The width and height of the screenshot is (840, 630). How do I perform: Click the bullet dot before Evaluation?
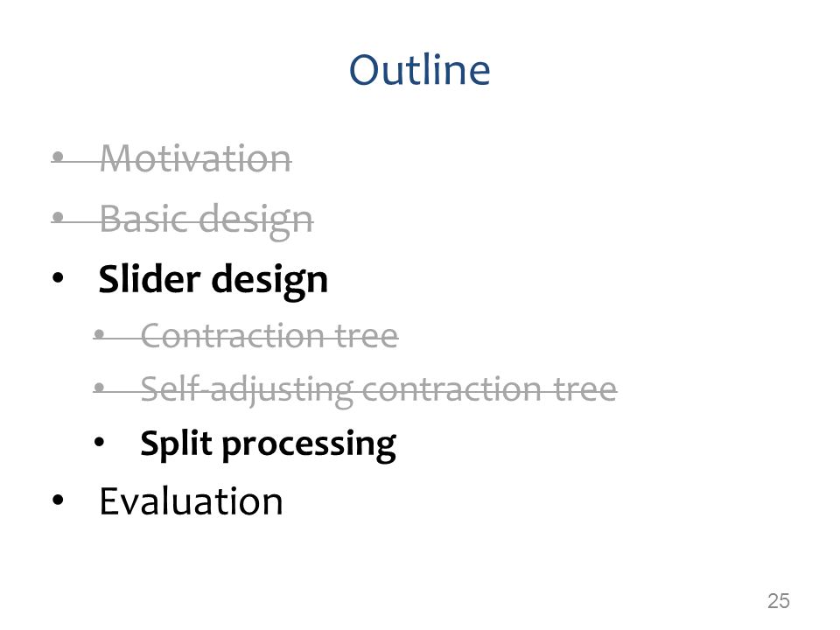[58, 500]
